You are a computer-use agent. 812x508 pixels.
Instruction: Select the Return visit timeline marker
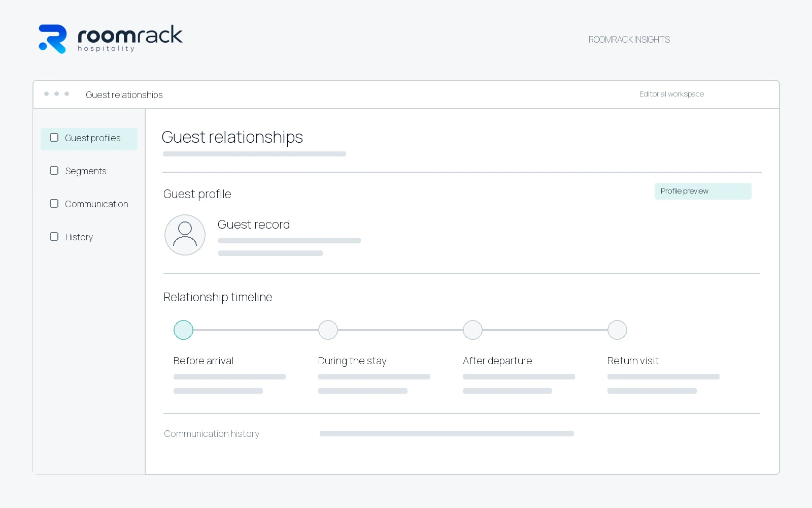click(617, 330)
